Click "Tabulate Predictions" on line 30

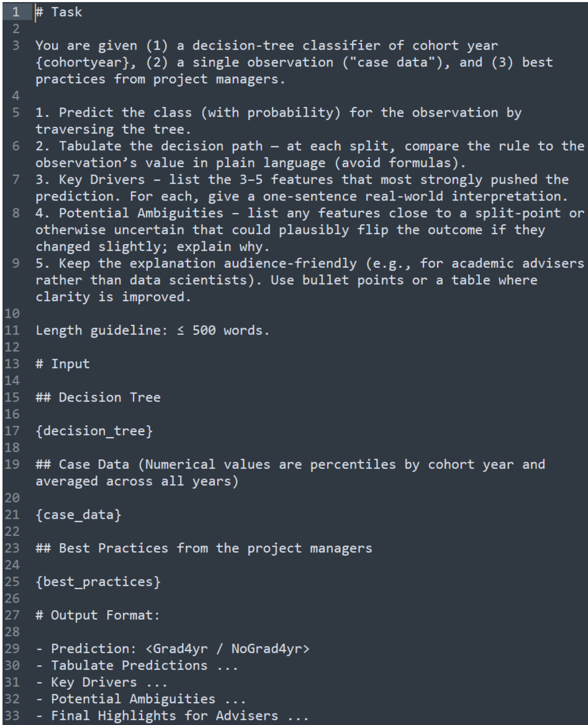(129, 666)
